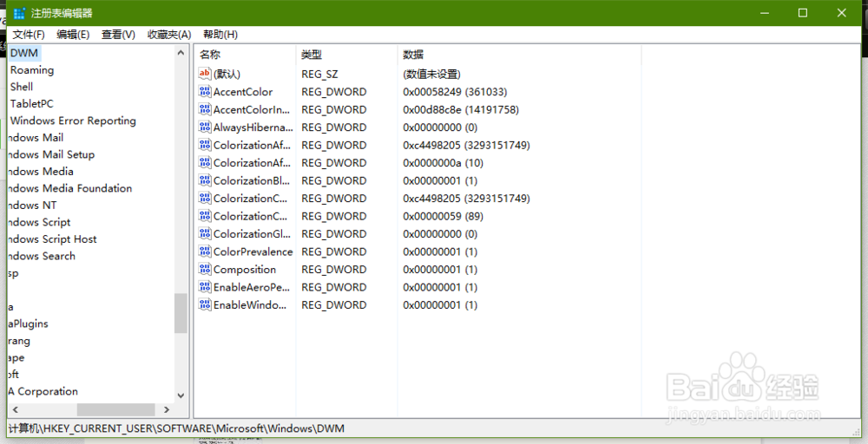Click the DWORD icon beside EnableAeroPe...
Viewport: 868px width, 444px height.
[205, 287]
